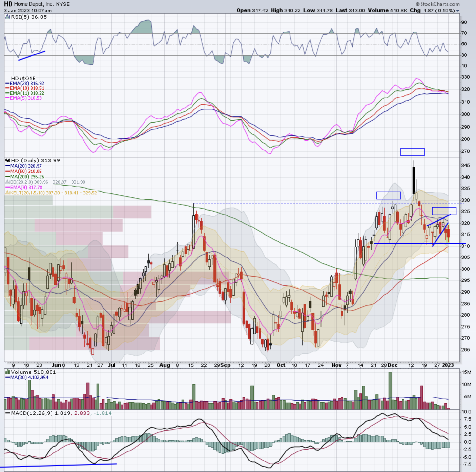Image resolution: width=476 pixels, height=472 pixels.
Task: Click the 'HD:$ONE' panel label
Action: [23, 78]
